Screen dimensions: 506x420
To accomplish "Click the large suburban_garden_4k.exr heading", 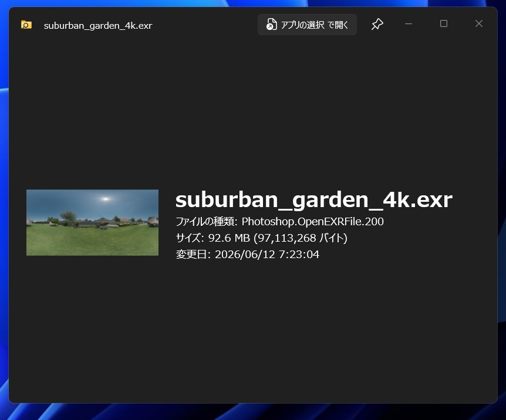I will pos(313,200).
